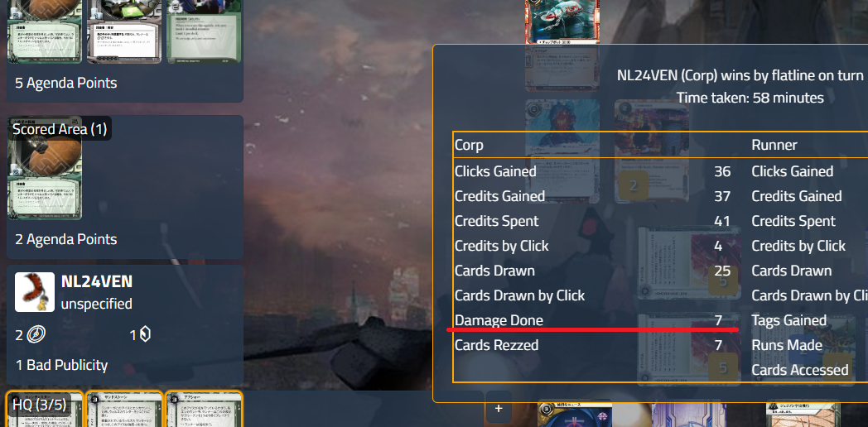Select the second card in HQ
Viewport: 868px width, 427px height.
click(x=124, y=409)
